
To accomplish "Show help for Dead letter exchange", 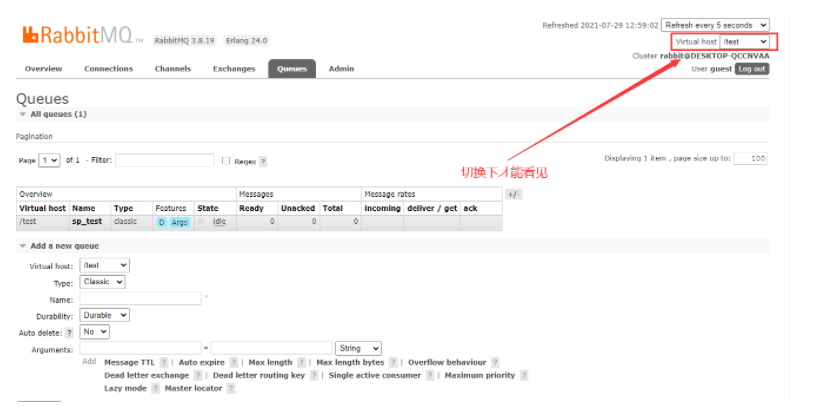I will coord(198,376).
